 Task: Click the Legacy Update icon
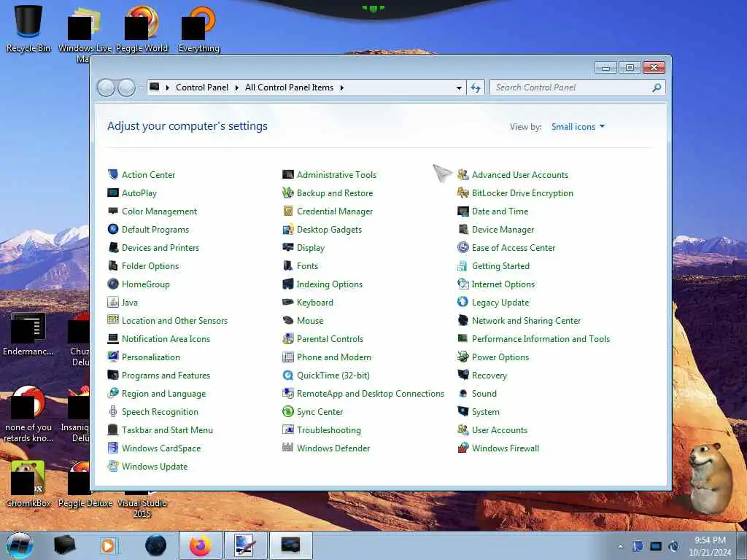click(x=463, y=302)
